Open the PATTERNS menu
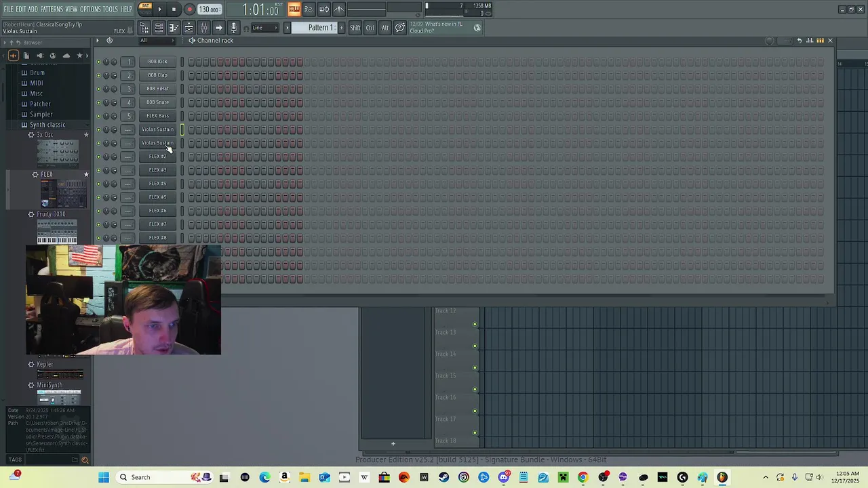Viewport: 868px width, 488px height. pyautogui.click(x=52, y=9)
